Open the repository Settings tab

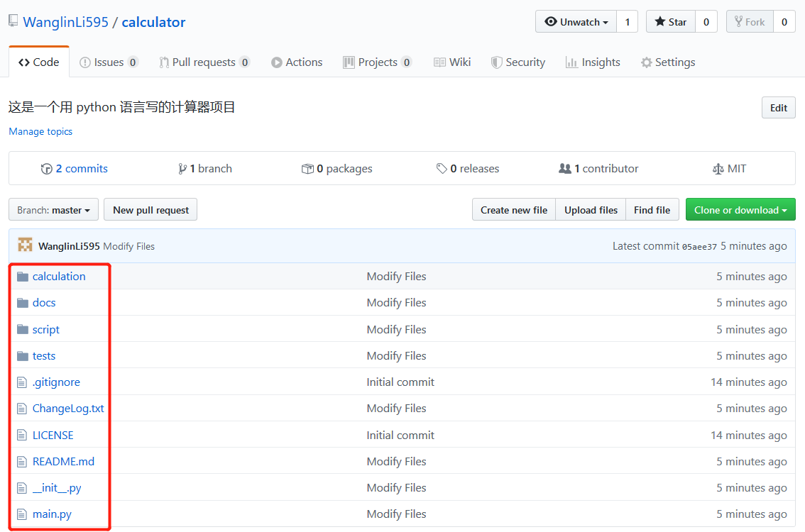(668, 62)
